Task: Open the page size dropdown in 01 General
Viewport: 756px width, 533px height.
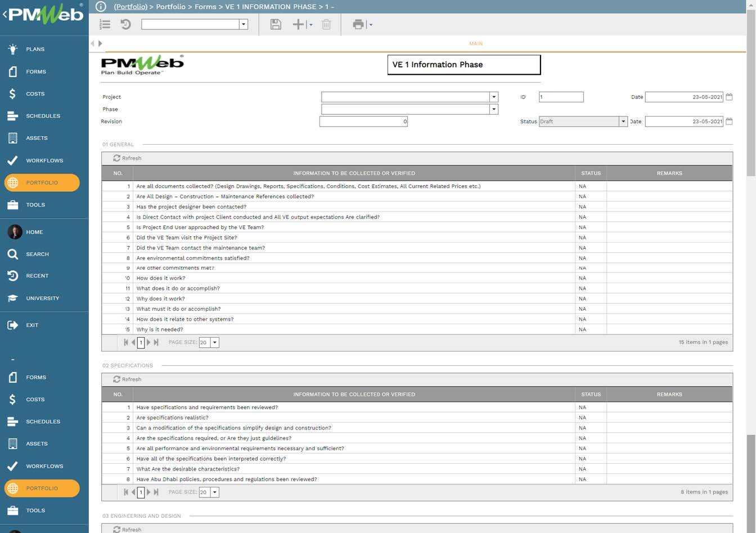Action: click(214, 342)
